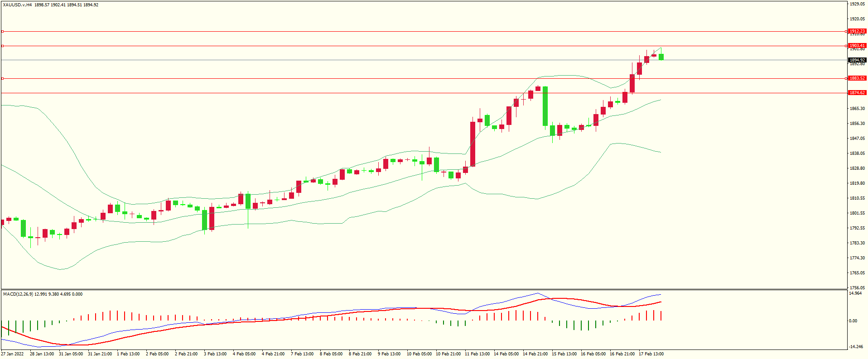Click the 31 Jan 05:00 time label

(x=71, y=354)
